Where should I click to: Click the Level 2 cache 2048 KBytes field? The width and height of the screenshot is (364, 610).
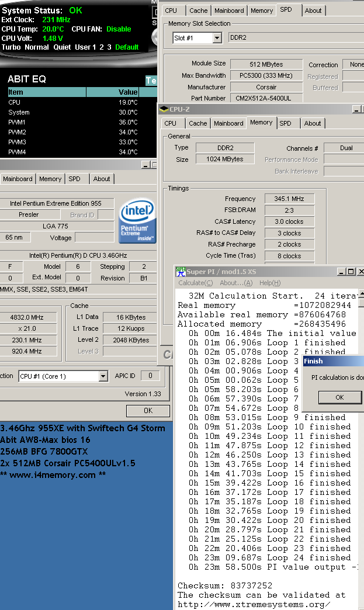coord(131,340)
